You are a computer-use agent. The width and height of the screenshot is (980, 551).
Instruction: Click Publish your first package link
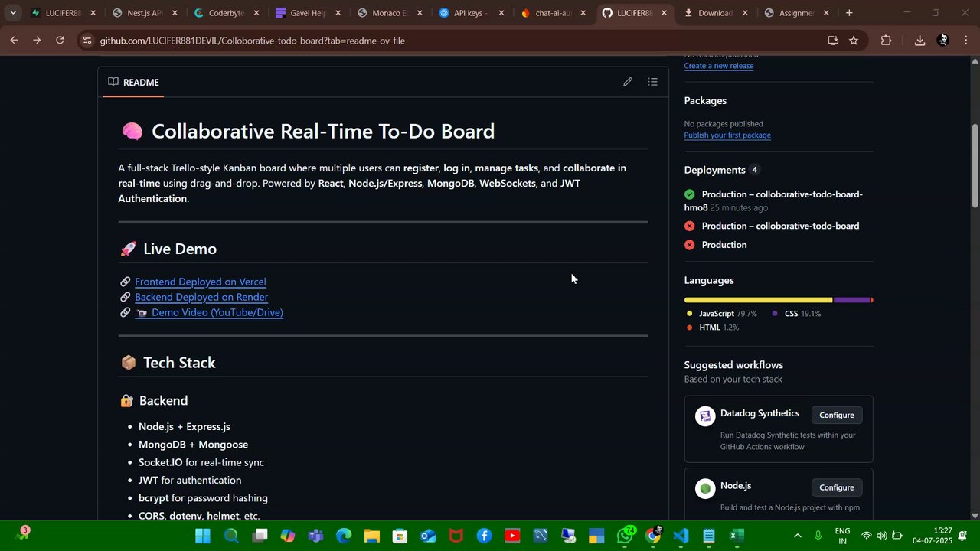click(727, 135)
